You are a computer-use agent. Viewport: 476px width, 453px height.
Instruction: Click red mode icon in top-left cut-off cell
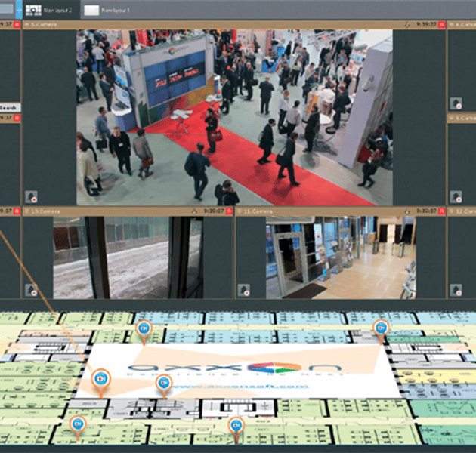point(17,25)
